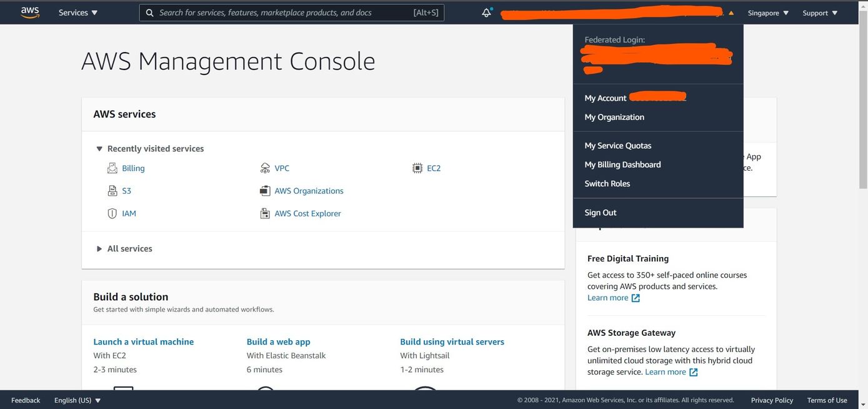This screenshot has height=409, width=868.
Task: Expand the All services section
Action: [99, 249]
